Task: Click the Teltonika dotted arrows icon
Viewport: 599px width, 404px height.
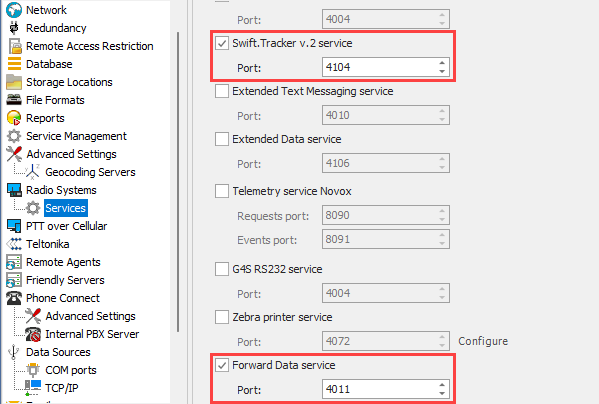Action: click(14, 244)
